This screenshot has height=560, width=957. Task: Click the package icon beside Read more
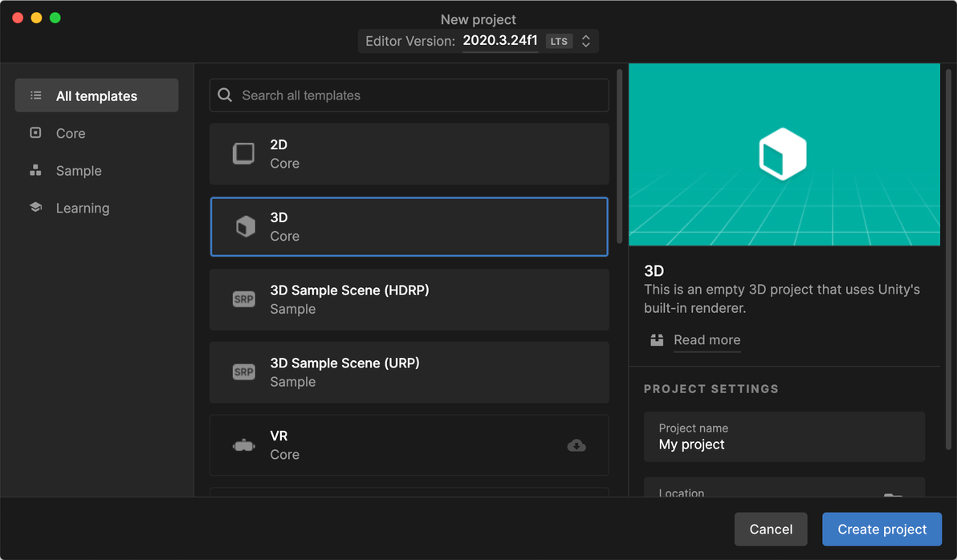pyautogui.click(x=657, y=340)
